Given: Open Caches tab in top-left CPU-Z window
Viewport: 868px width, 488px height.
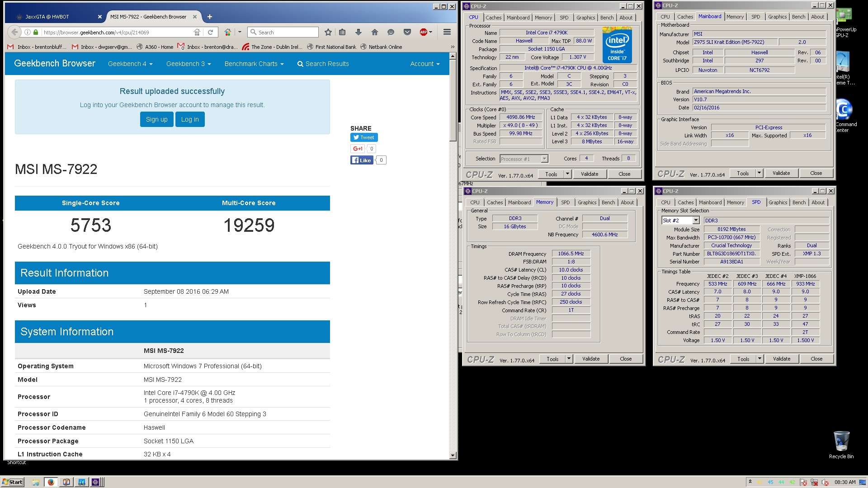Looking at the screenshot, I should [x=493, y=18].
